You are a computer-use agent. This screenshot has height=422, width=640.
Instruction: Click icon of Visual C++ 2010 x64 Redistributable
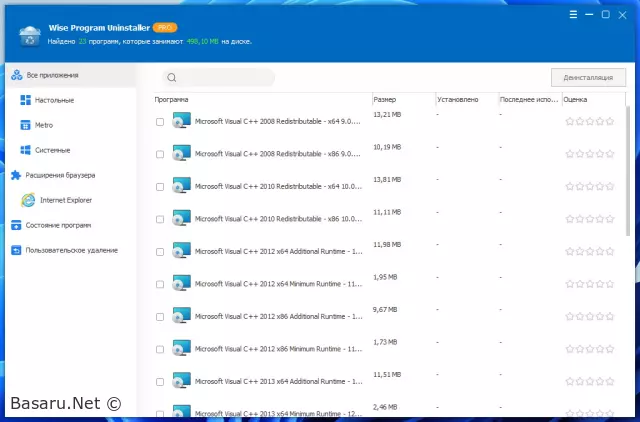pos(181,186)
